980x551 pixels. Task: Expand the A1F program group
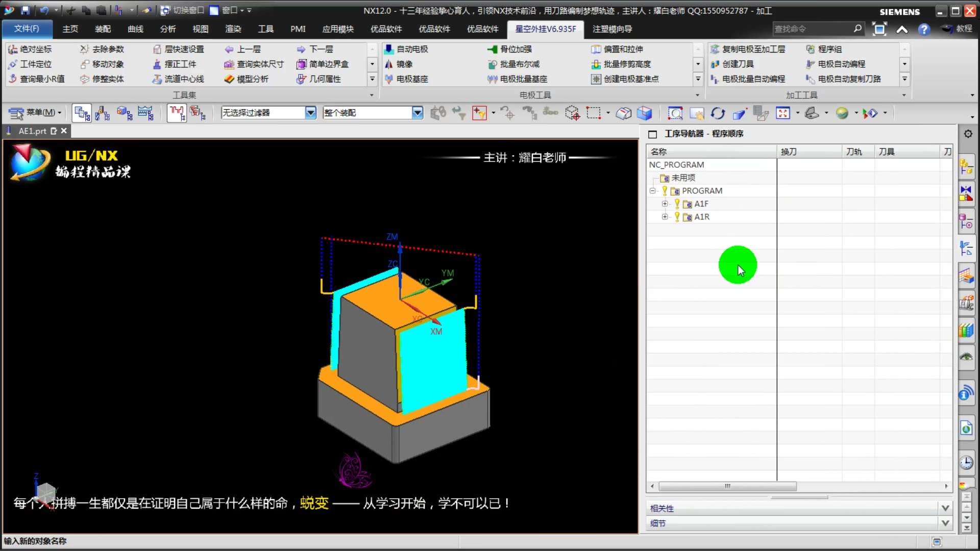(x=665, y=204)
